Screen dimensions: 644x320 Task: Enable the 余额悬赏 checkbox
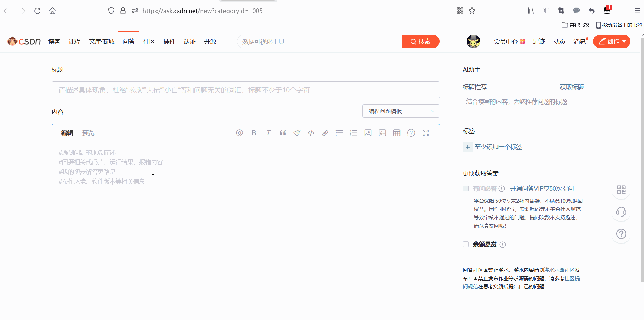pyautogui.click(x=466, y=244)
